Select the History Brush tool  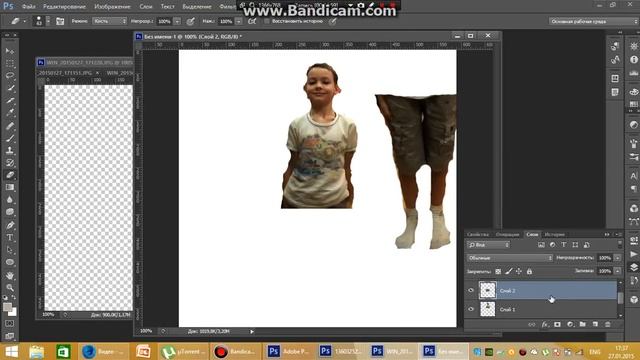[x=10, y=163]
